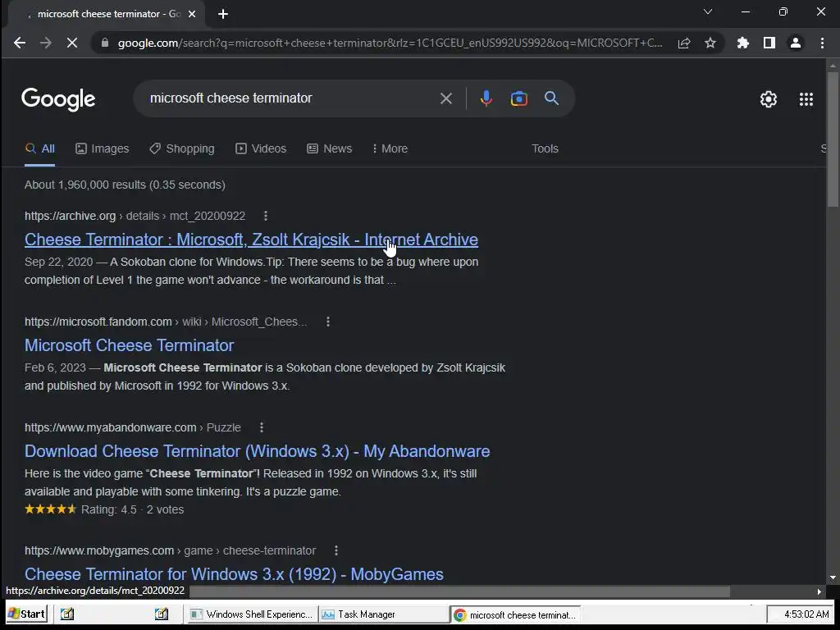Close the microsoft cheese terminator tab
This screenshot has height=630, width=840.
coord(192,15)
